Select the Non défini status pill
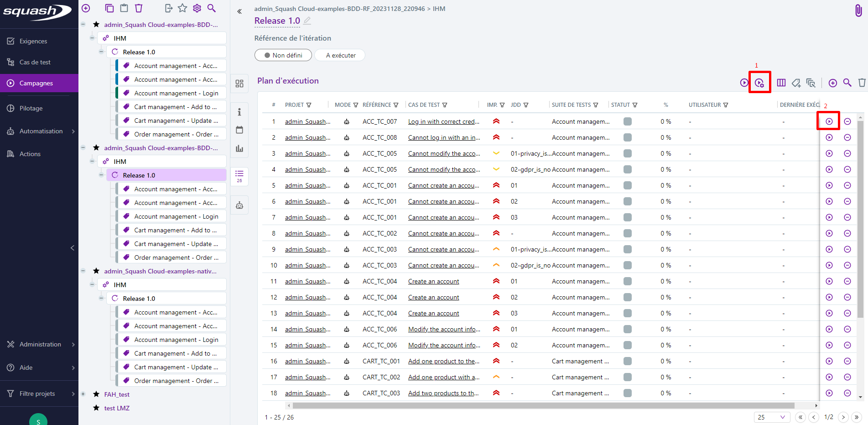 (283, 55)
